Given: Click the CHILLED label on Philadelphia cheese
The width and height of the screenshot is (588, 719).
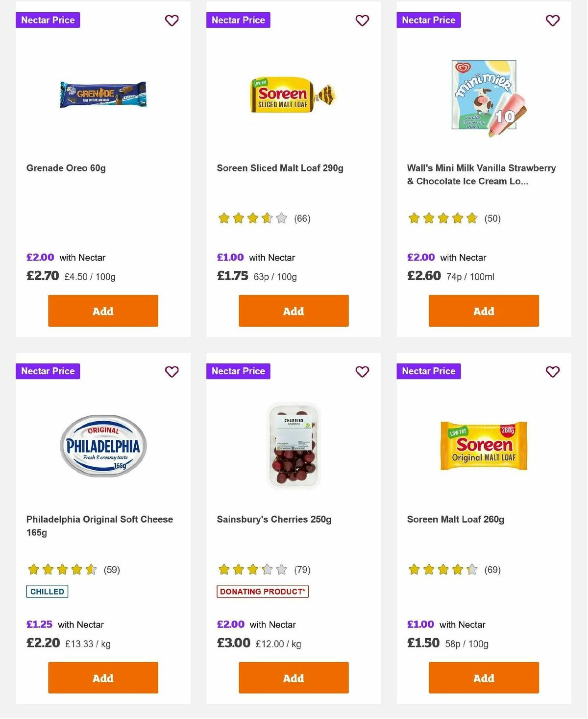Looking at the screenshot, I should pyautogui.click(x=47, y=591).
